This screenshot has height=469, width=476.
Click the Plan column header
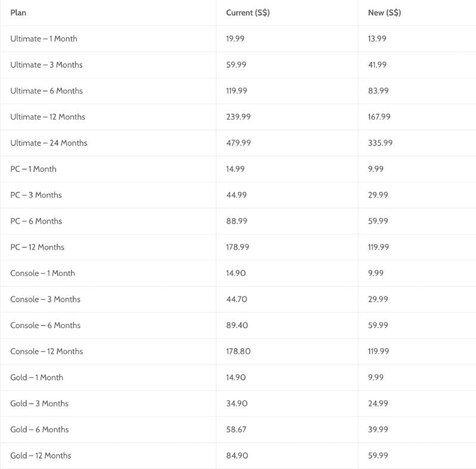click(x=18, y=12)
